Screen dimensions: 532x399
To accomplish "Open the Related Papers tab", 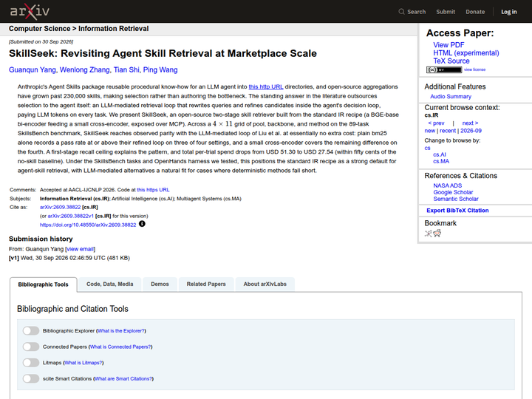I will click(x=206, y=284).
